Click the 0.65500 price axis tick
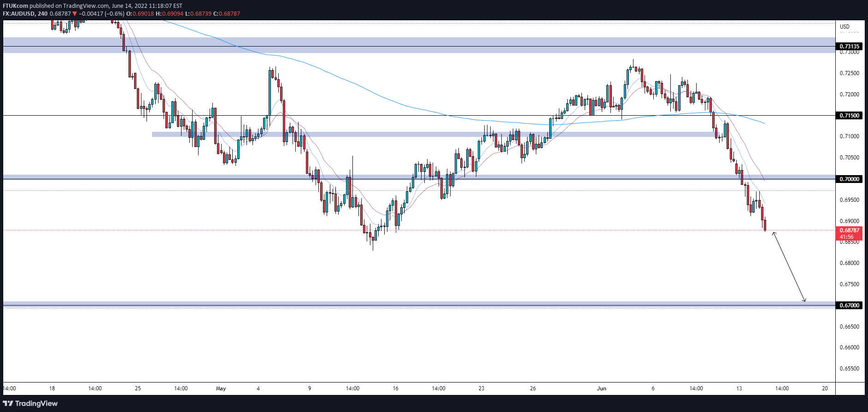868x412 pixels. point(850,369)
